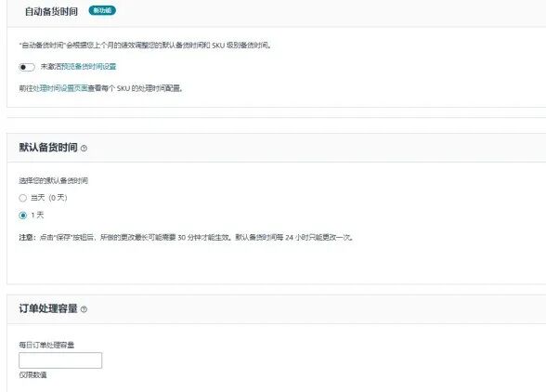The width and height of the screenshot is (546, 392).
Task: Focus the 每日订单处理容量 input field
Action: pos(60,360)
